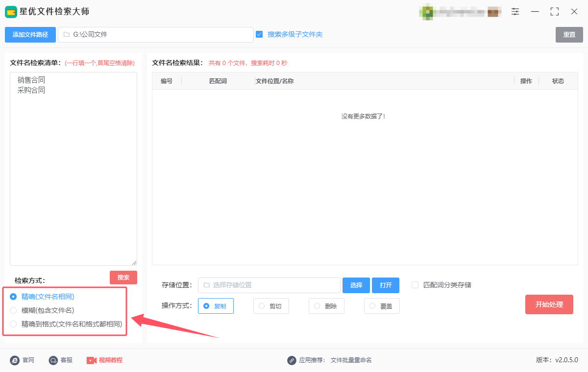Choose 删除 operation mode
Viewport: 588px width, 372px height.
[x=326, y=306]
